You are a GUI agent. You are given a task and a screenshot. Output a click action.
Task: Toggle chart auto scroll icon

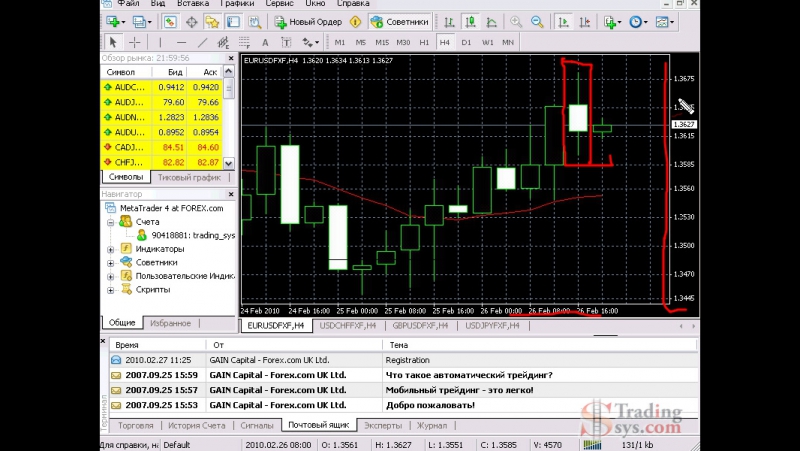(563, 22)
